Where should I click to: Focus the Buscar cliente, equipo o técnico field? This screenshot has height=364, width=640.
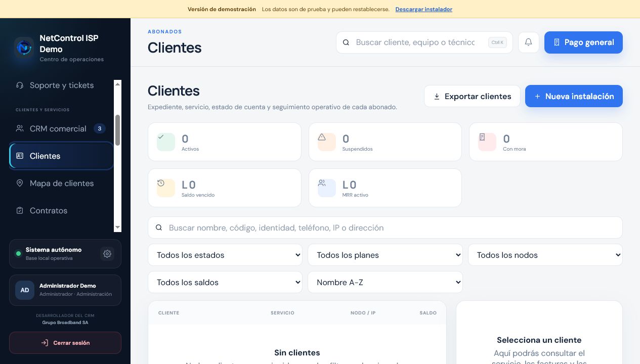(424, 42)
